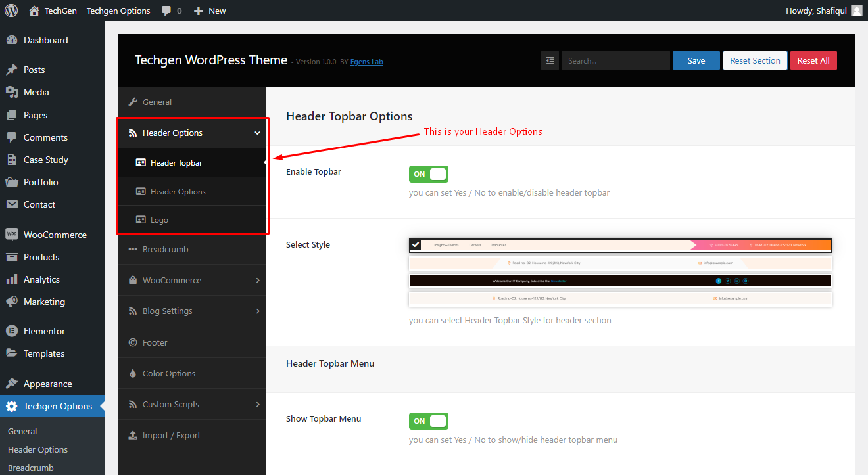Click the Footer copyright icon
The width and height of the screenshot is (868, 475).
133,342
